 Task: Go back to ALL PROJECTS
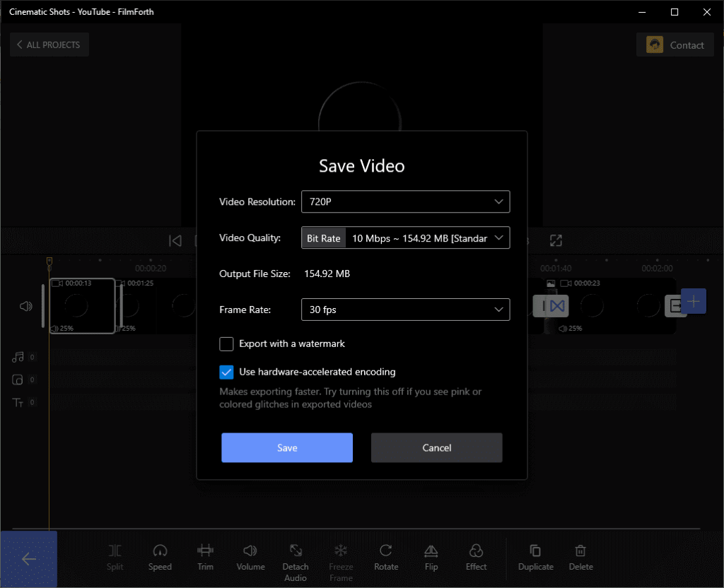tap(49, 45)
